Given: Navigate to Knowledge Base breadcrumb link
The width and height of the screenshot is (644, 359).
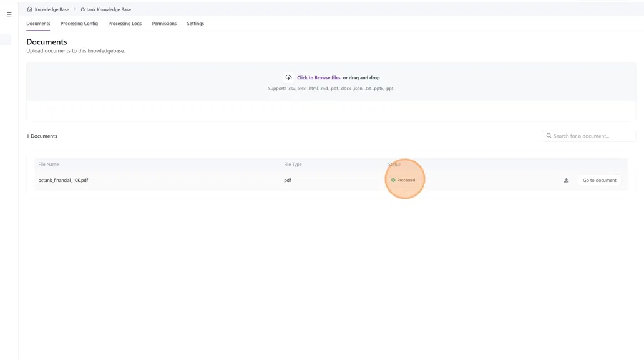Looking at the screenshot, I should pyautogui.click(x=52, y=9).
